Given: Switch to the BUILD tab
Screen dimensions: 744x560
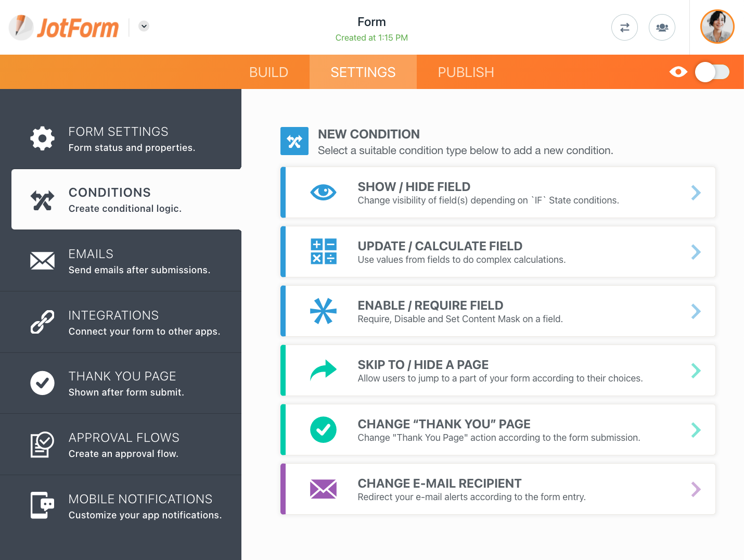Looking at the screenshot, I should (x=268, y=72).
